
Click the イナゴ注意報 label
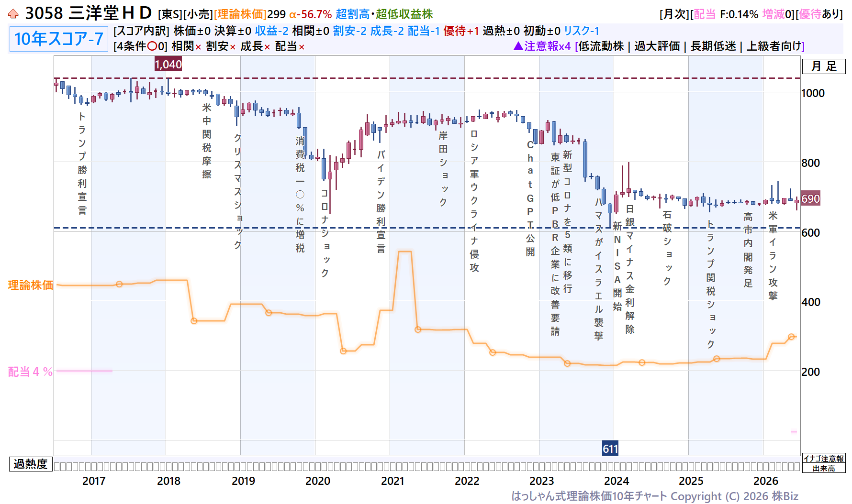pos(824,458)
